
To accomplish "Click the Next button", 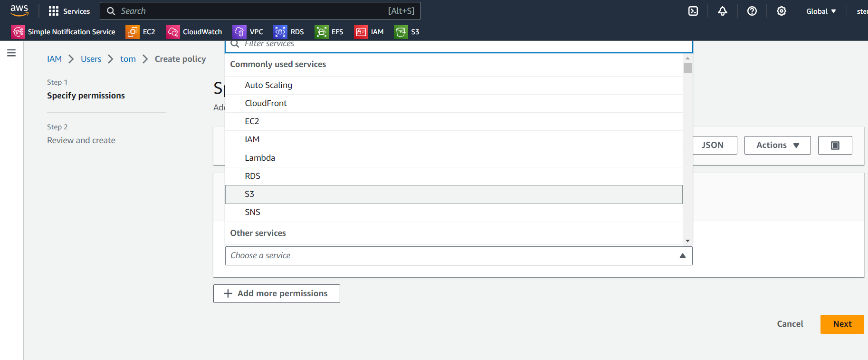I will point(842,324).
